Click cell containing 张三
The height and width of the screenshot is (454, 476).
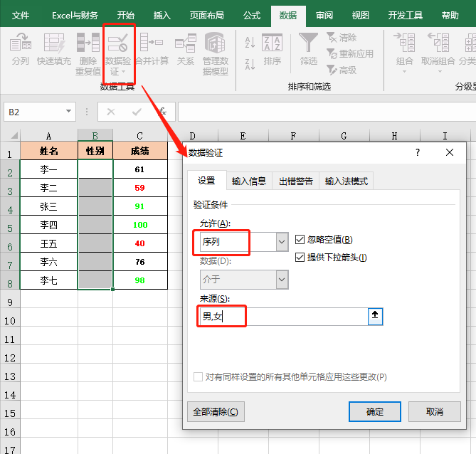pyautogui.click(x=49, y=206)
